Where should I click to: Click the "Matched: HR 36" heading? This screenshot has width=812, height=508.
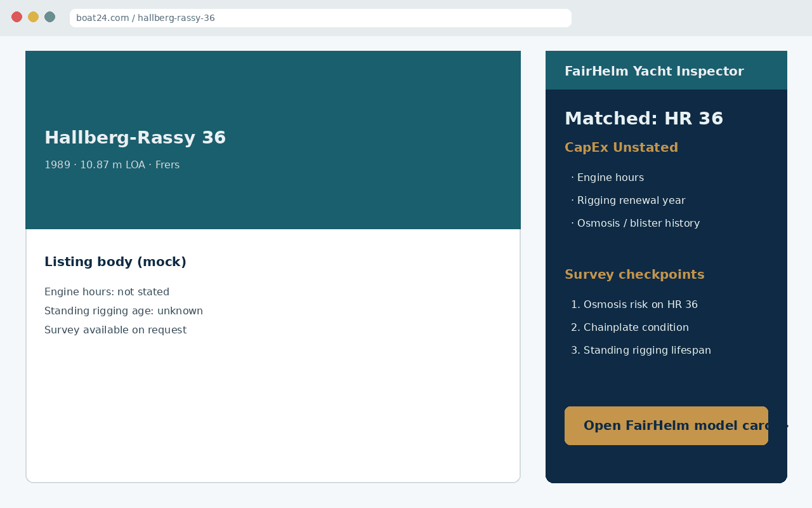click(x=644, y=119)
